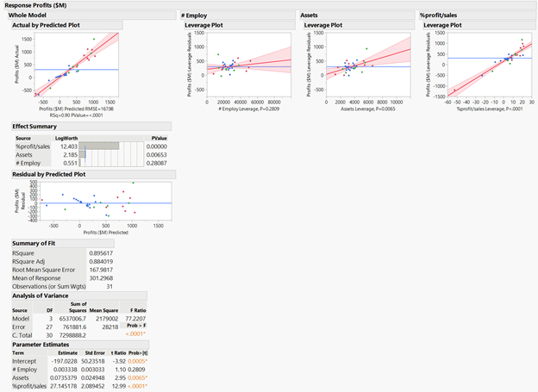Click the Residual by Predicted scatter plot
538x392 pixels.
[x=106, y=201]
